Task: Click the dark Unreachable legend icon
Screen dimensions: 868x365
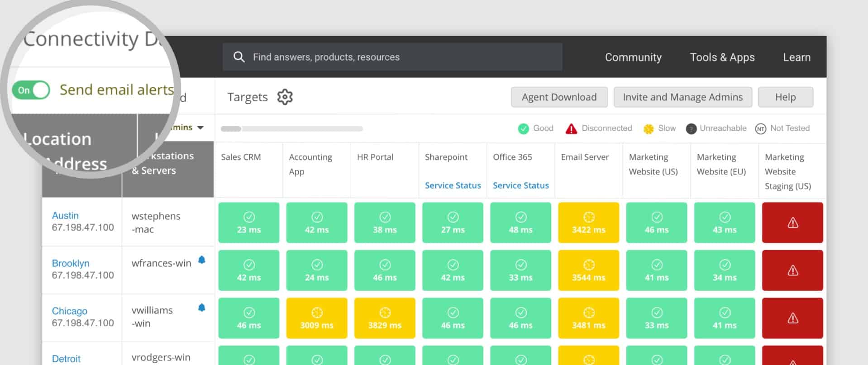Action: click(691, 129)
